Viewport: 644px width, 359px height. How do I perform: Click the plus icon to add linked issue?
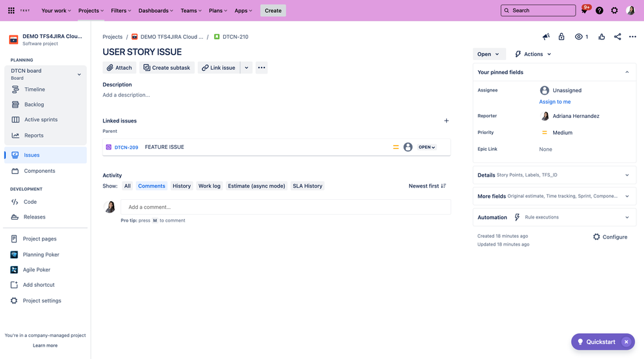tap(447, 121)
